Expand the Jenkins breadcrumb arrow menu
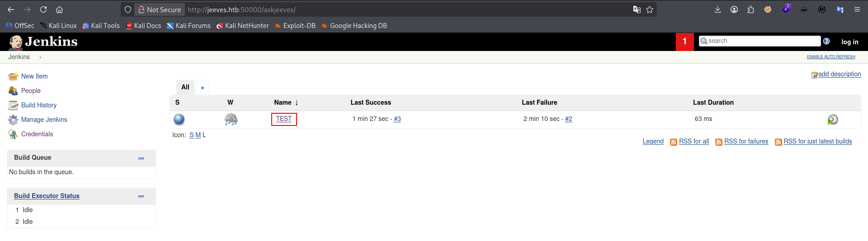The width and height of the screenshot is (868, 241). coord(40,57)
